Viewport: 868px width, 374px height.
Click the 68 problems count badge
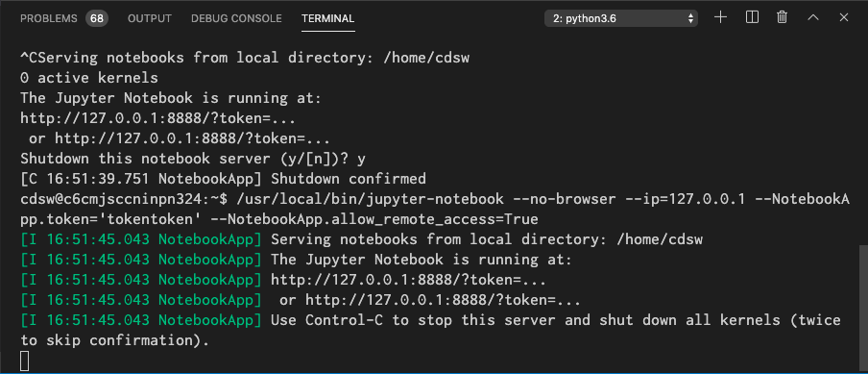[97, 19]
